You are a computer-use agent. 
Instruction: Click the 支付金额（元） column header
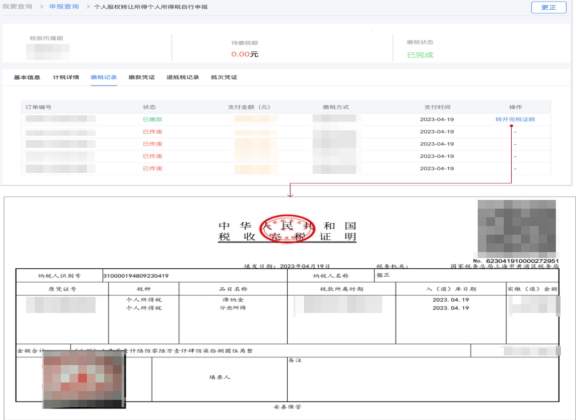point(249,107)
